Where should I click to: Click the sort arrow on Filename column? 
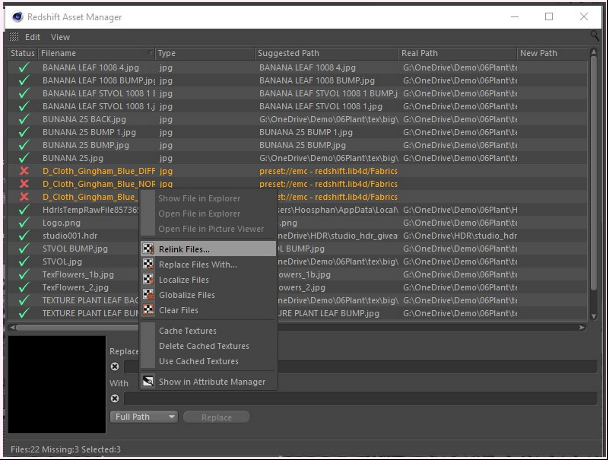pos(150,53)
